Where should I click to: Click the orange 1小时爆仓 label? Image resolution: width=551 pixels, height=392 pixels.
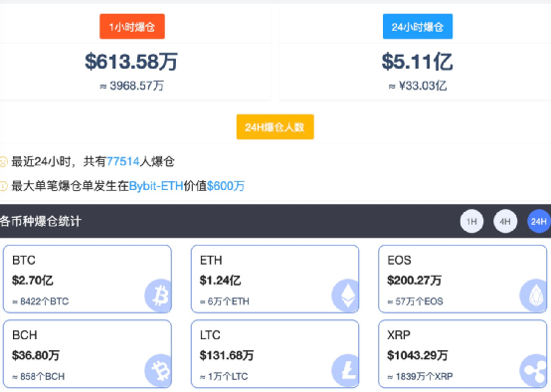132,27
